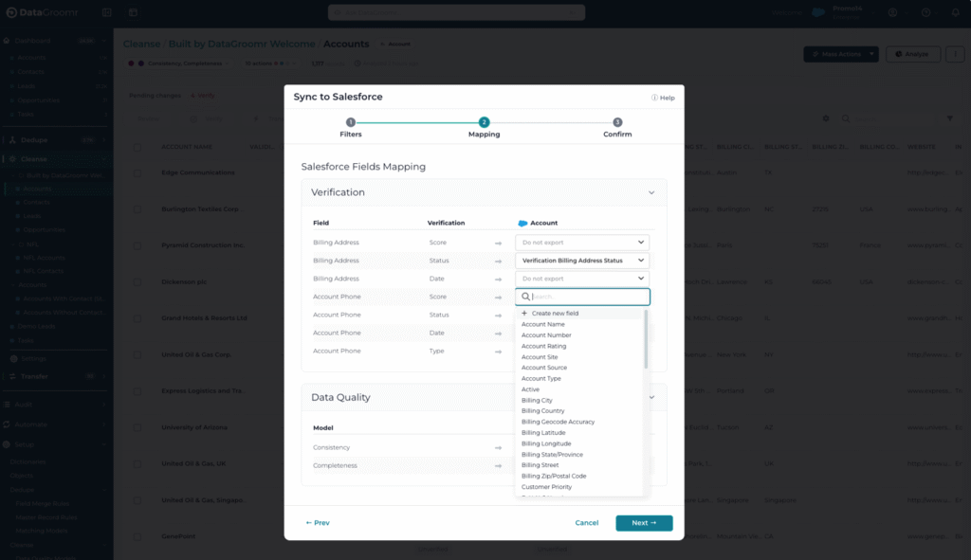Screen dimensions: 971x560
Task: Go to the Mapping step
Action: pyautogui.click(x=484, y=128)
